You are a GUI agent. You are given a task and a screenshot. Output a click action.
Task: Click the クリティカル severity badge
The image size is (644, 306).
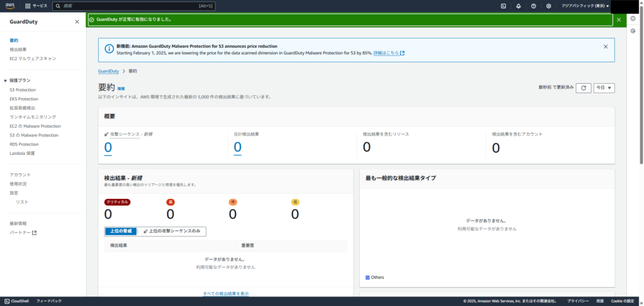118,202
